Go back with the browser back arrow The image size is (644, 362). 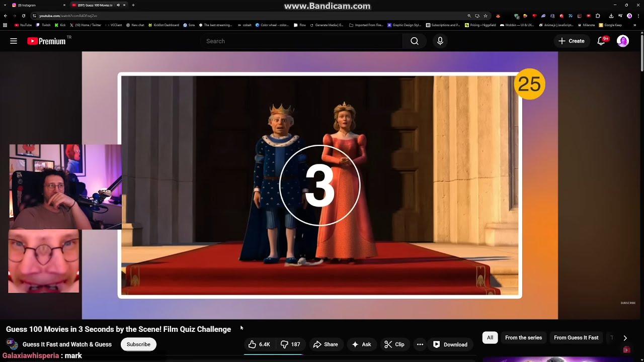pos(6,16)
